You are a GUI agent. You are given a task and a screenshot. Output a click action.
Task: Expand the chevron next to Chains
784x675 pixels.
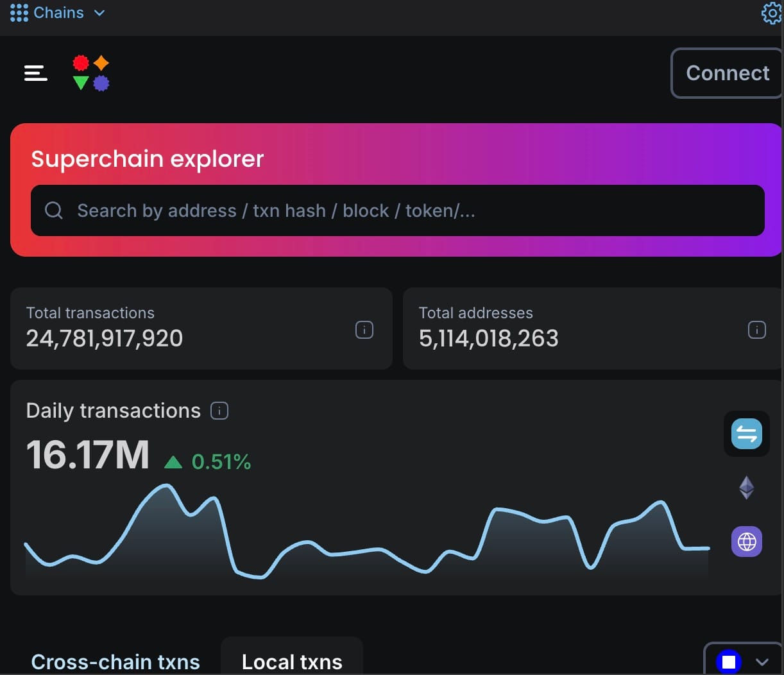coord(99,13)
